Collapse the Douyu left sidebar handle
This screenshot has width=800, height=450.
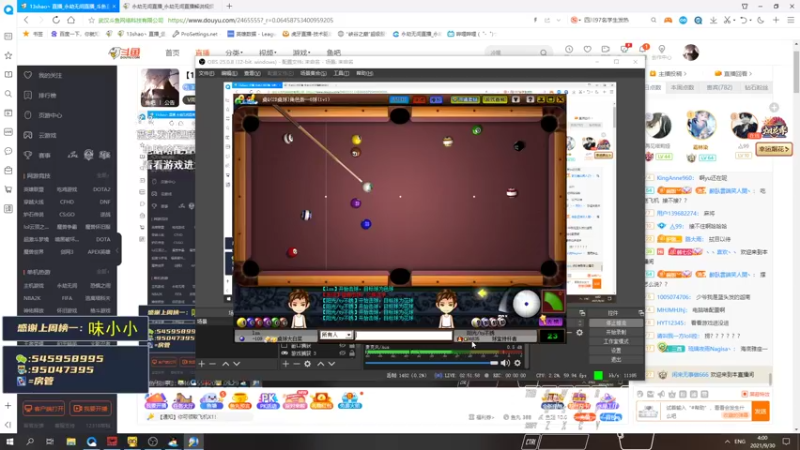point(118,249)
